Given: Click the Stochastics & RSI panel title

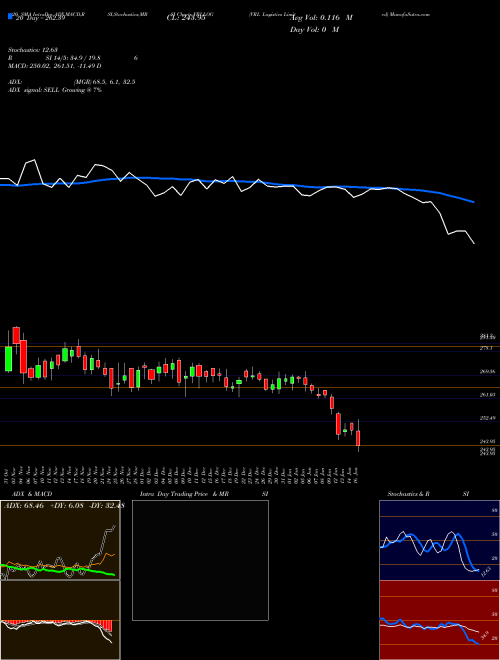Looking at the screenshot, I should pyautogui.click(x=428, y=494).
